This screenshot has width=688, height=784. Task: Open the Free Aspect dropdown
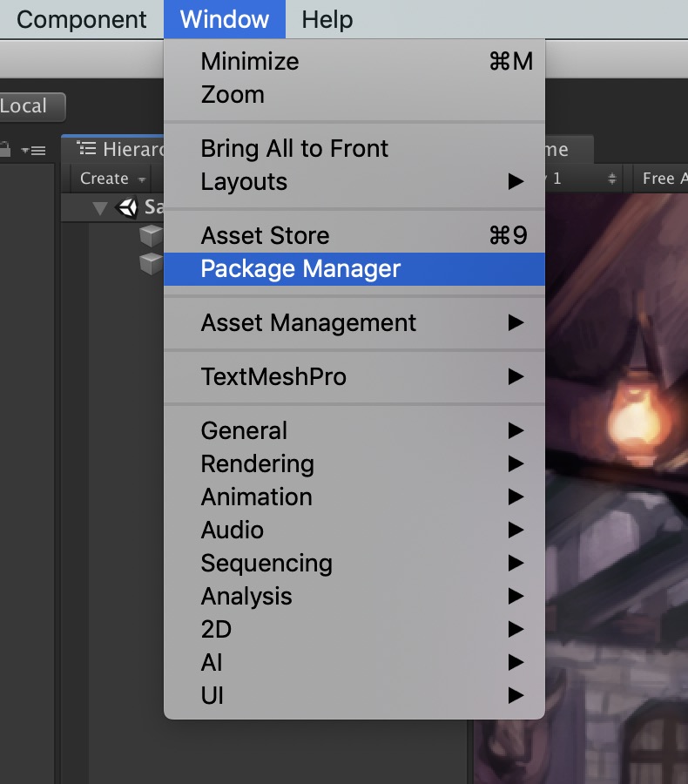click(x=661, y=179)
